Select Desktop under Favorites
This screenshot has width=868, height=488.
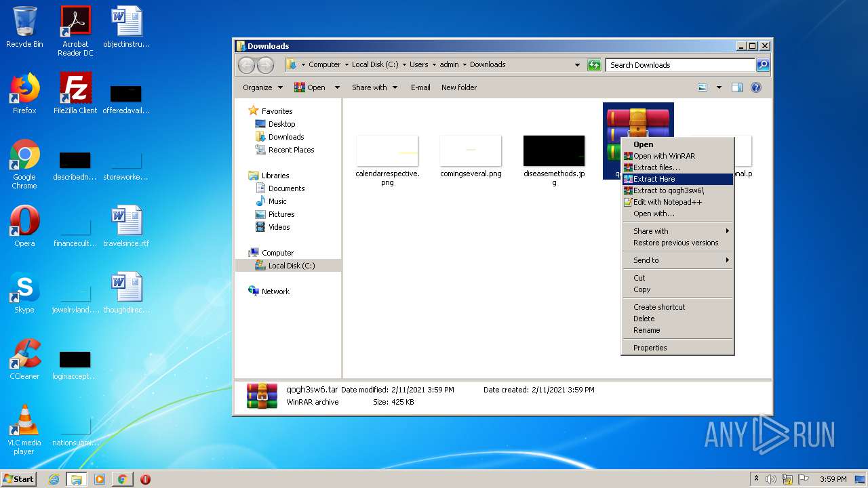(x=275, y=124)
